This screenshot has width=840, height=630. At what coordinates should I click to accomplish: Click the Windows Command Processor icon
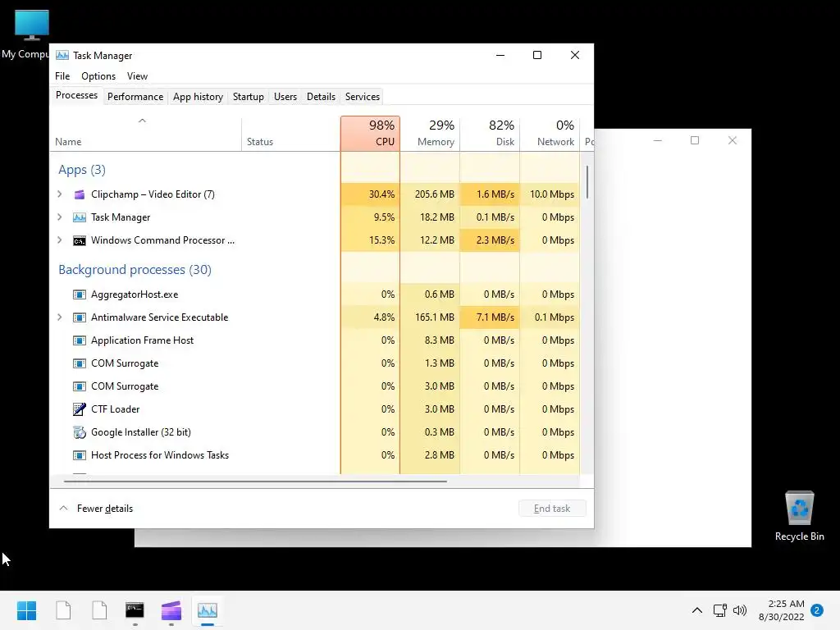click(x=80, y=240)
